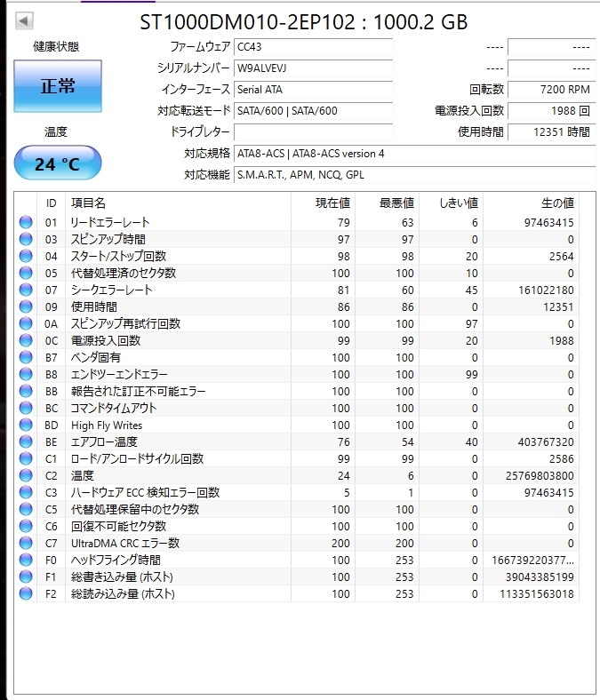The image size is (600, 700).
Task: Click the 対応転送モード field SATA/600
Action: (x=313, y=111)
